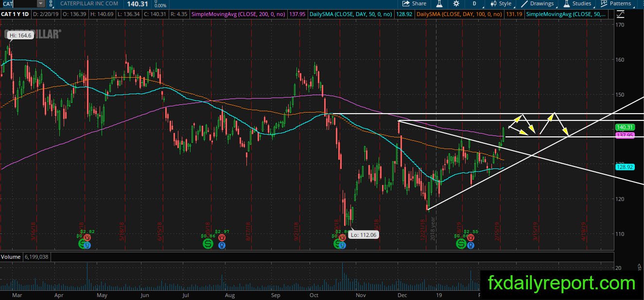Viewport: 644px width, 300px height.
Task: Click the Hi: 164.6 price bubble
Action: (21, 35)
